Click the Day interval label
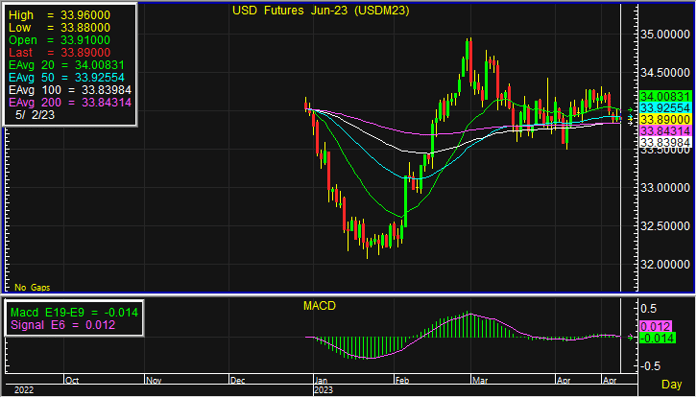Screen dimensions: 697x398 click(x=671, y=384)
